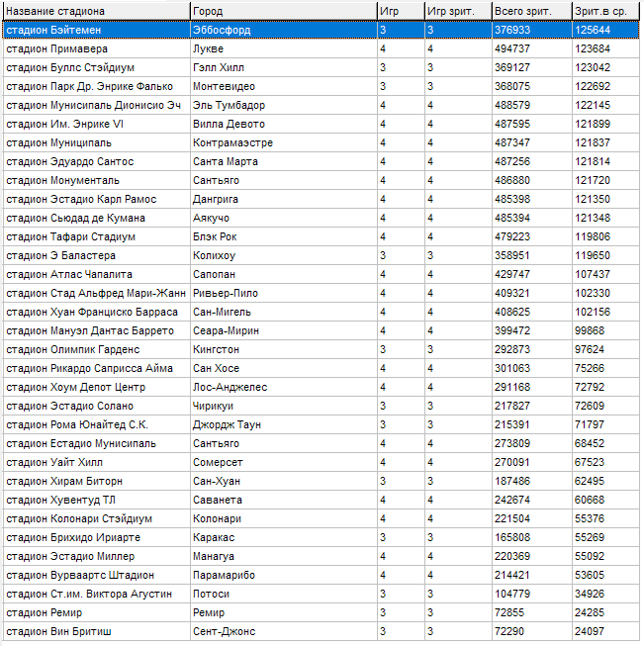This screenshot has height=646, width=644.
Task: Click the Город column header
Action: pyautogui.click(x=283, y=10)
